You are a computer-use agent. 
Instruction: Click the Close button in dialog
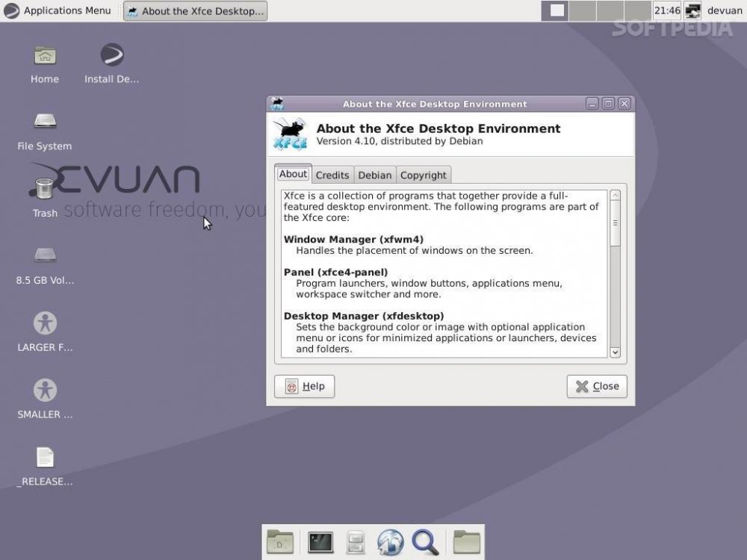click(597, 386)
